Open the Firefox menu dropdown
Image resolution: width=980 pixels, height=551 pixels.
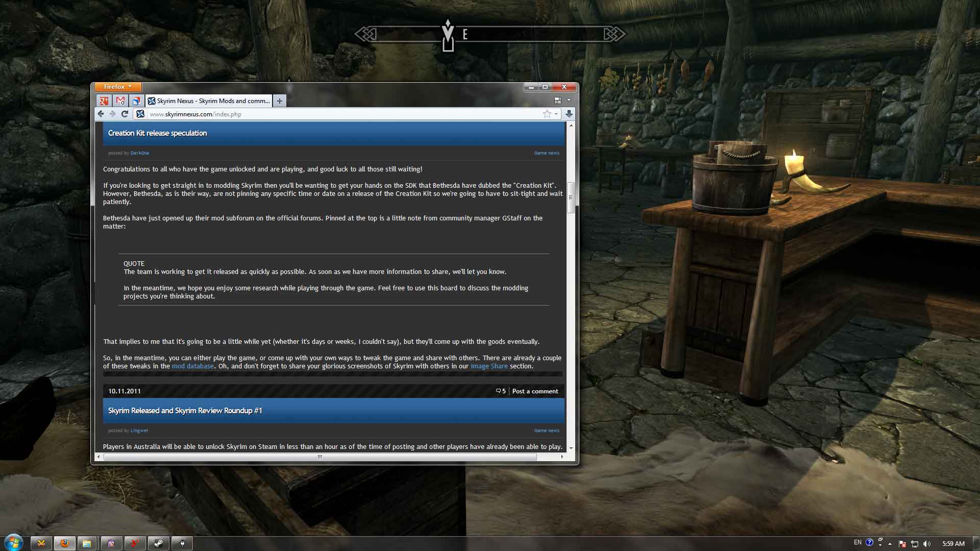click(118, 87)
